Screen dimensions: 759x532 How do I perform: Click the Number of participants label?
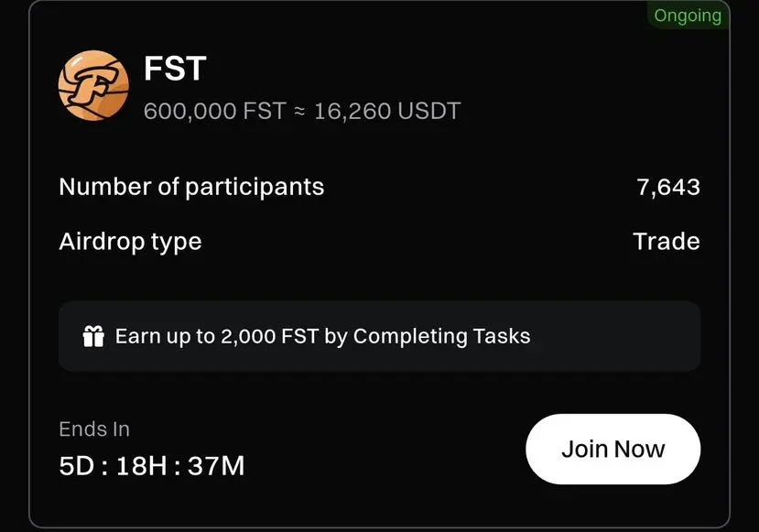coord(191,188)
